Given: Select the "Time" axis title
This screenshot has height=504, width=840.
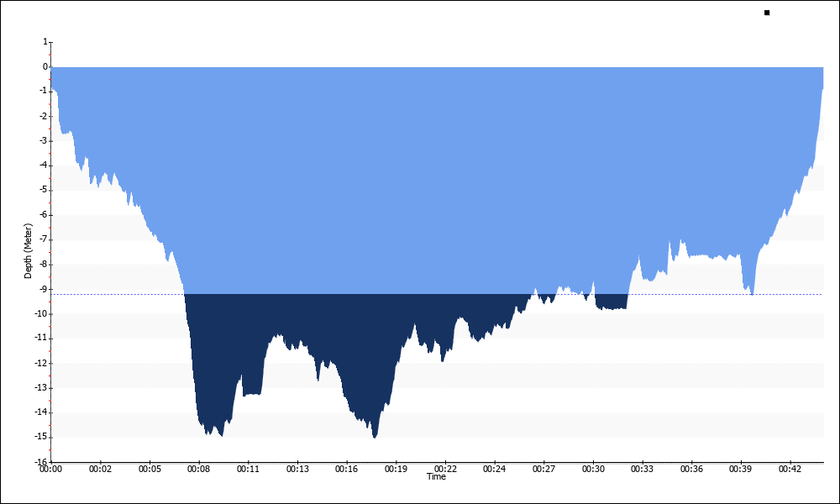Looking at the screenshot, I should coord(436,476).
